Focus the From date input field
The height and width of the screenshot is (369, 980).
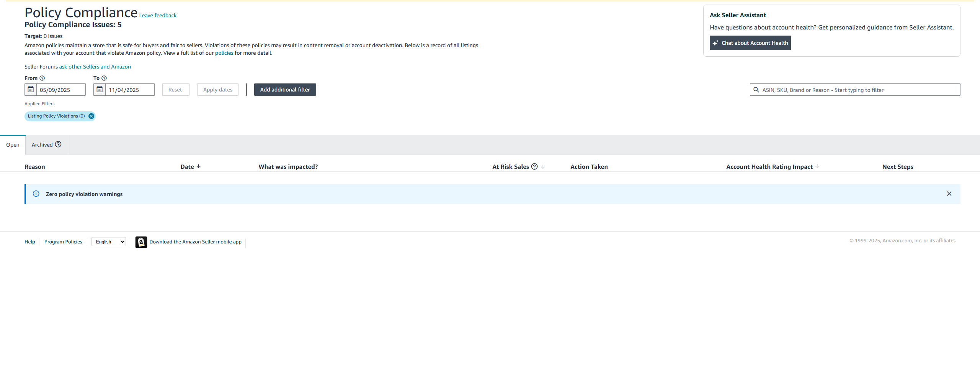(x=61, y=90)
